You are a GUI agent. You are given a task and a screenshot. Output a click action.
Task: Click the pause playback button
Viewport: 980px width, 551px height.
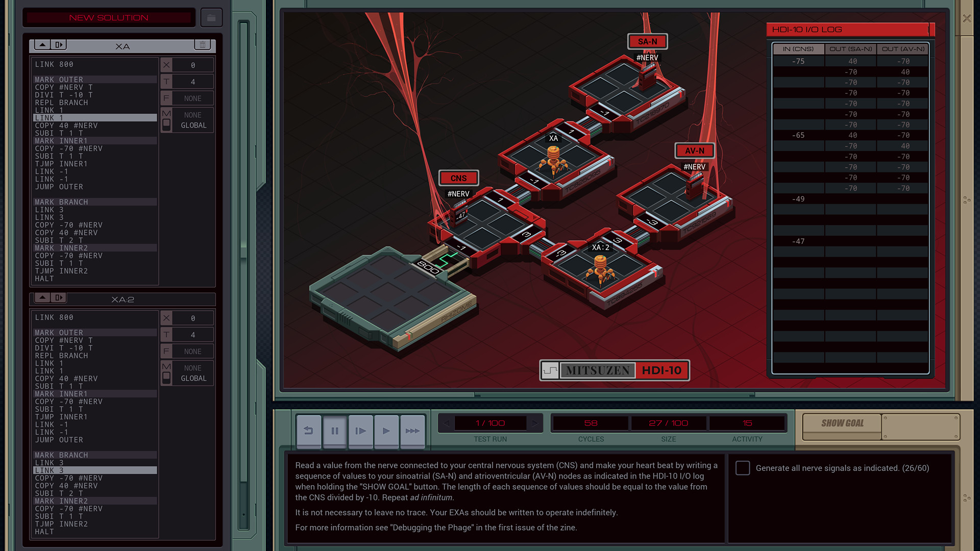[x=334, y=431]
